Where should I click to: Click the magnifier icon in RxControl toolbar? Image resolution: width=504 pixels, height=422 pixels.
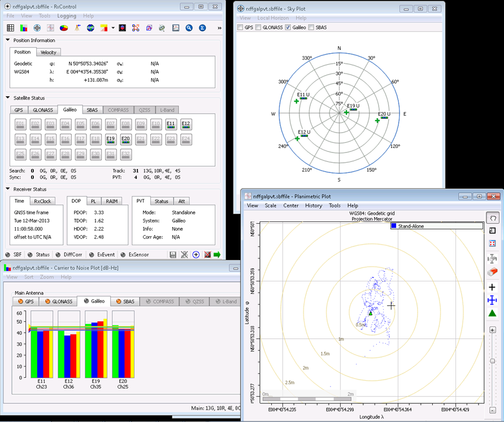coord(189,28)
